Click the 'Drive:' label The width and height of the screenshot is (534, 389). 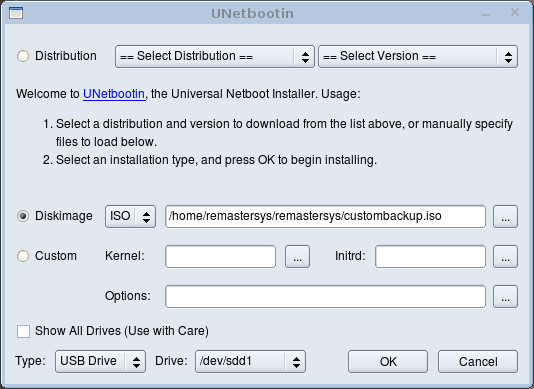pyautogui.click(x=171, y=361)
